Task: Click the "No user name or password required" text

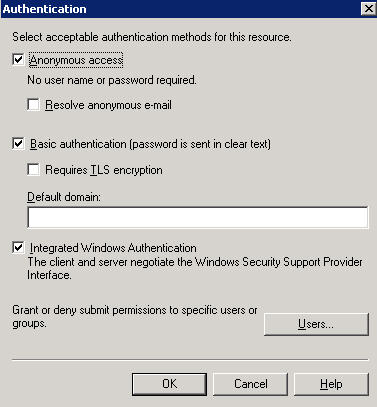Action: click(112, 80)
